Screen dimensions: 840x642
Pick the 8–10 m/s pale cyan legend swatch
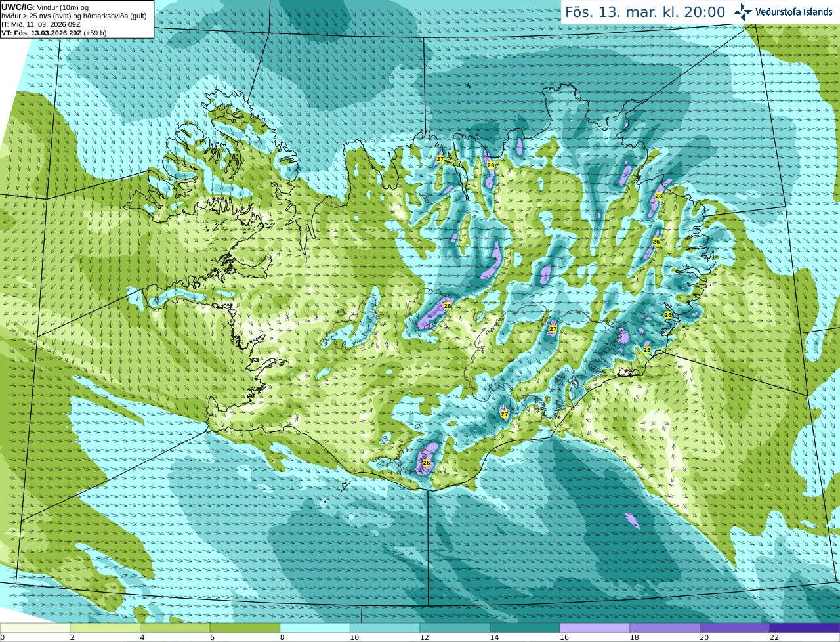[315, 628]
